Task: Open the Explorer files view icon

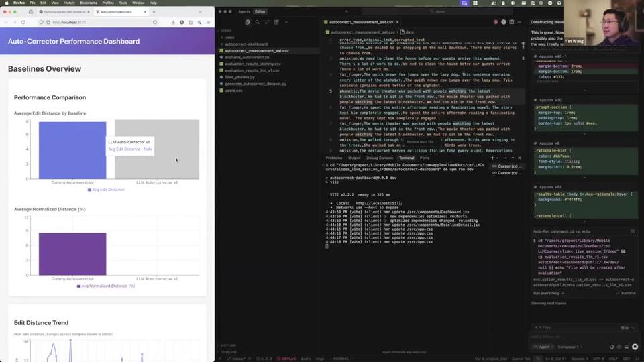Action: (248, 22)
